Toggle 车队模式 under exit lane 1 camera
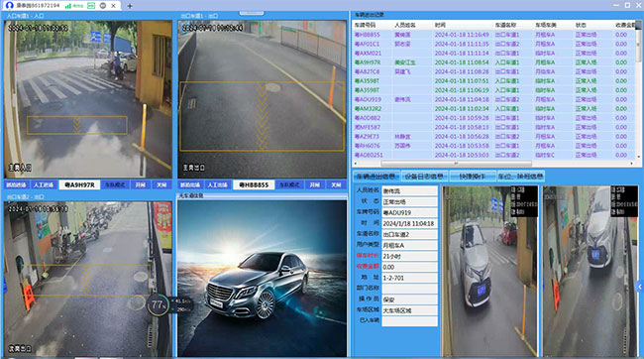Screen dimensions: 644x359 289,185
